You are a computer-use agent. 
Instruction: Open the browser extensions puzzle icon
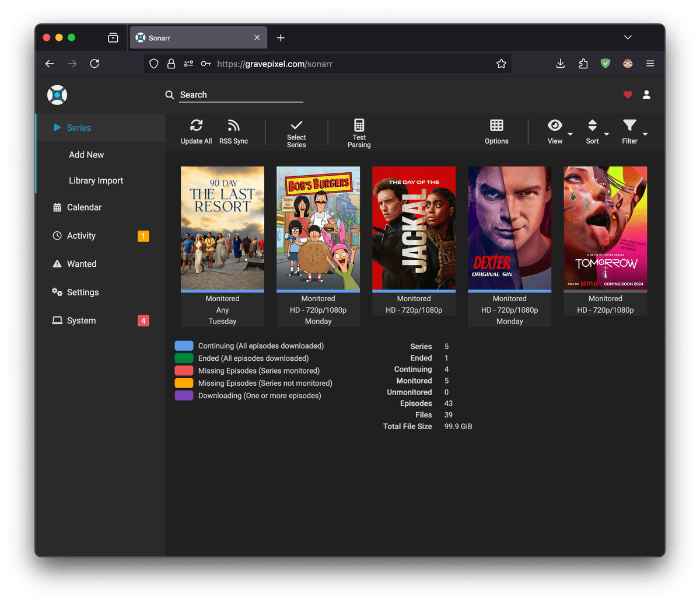(583, 64)
